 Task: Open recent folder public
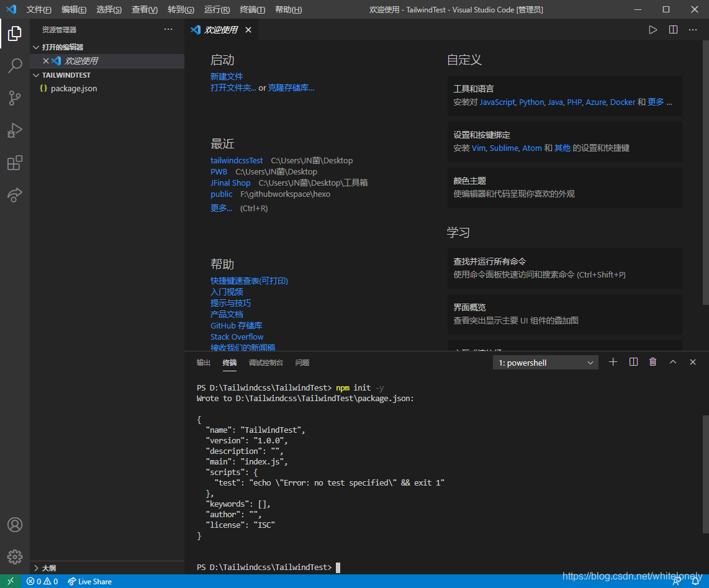pyautogui.click(x=222, y=194)
